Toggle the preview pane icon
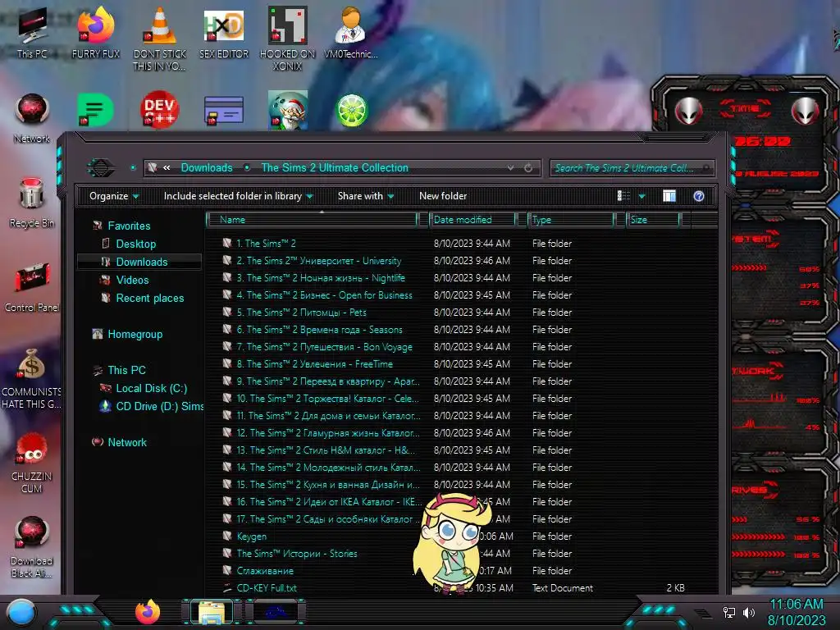 pos(669,196)
